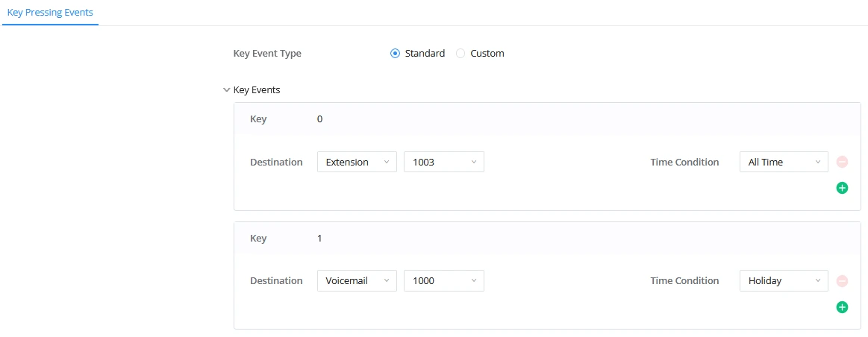This screenshot has height=337, width=868.
Task: Open the 1003 extension number dropdown
Action: (x=444, y=162)
